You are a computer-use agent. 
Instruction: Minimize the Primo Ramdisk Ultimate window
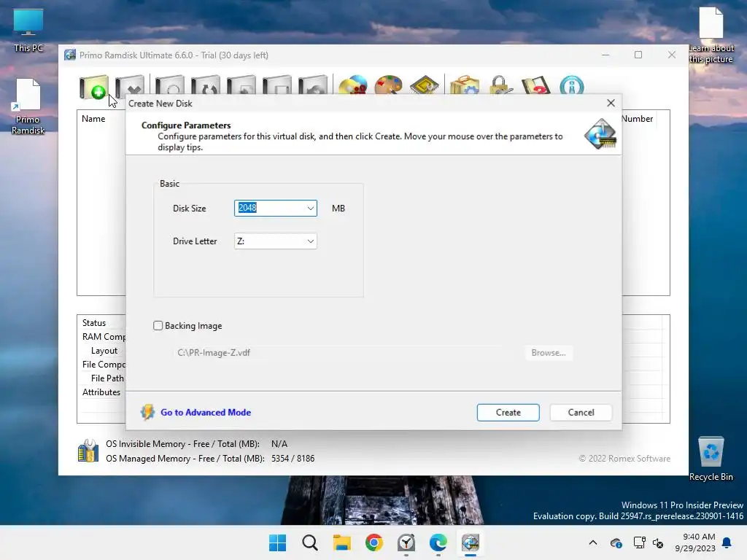tap(605, 55)
